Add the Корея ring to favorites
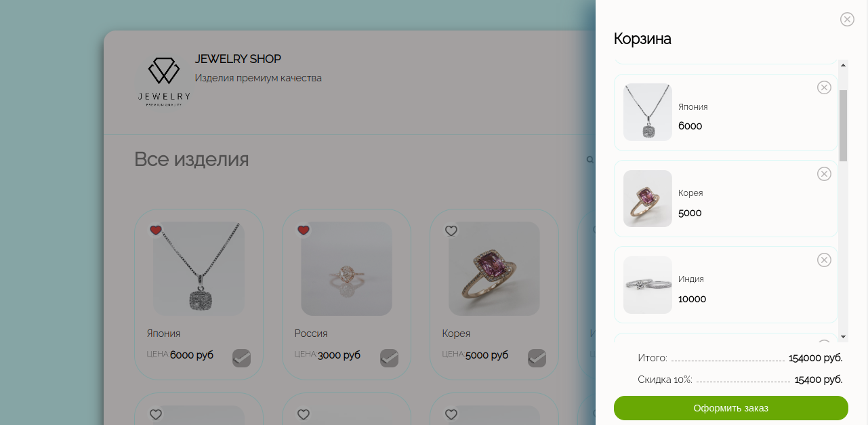868x425 pixels. tap(451, 231)
